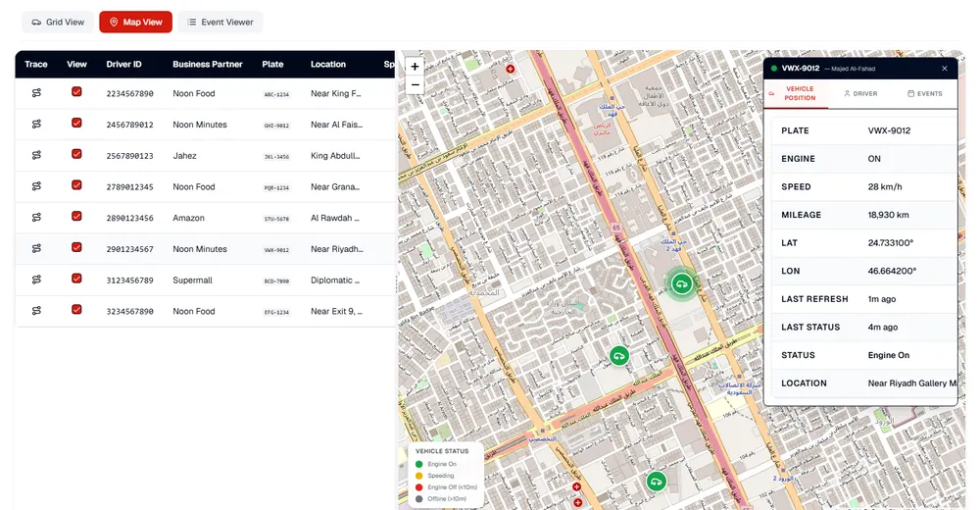
Task: Switch to the Driver tab in popup
Action: 860,93
